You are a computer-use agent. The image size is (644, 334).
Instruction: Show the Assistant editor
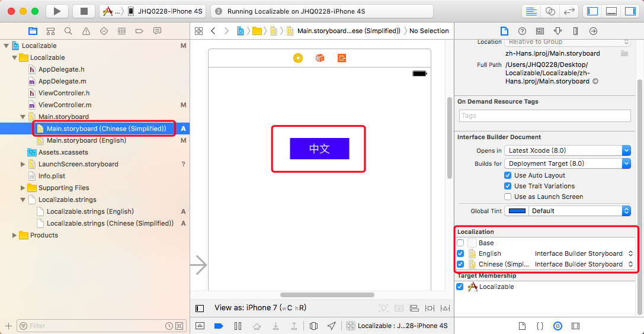[550, 11]
